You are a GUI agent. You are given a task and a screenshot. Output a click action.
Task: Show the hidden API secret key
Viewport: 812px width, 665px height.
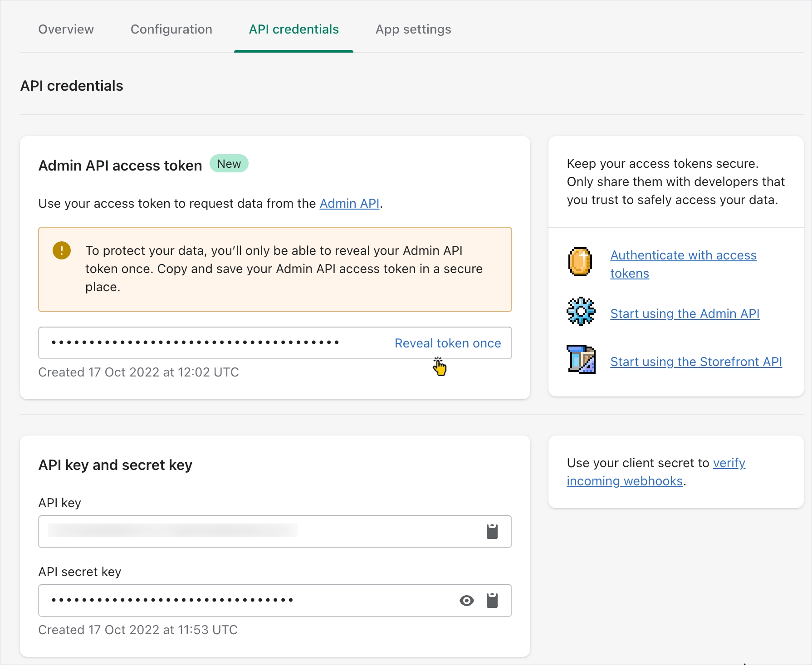point(466,600)
